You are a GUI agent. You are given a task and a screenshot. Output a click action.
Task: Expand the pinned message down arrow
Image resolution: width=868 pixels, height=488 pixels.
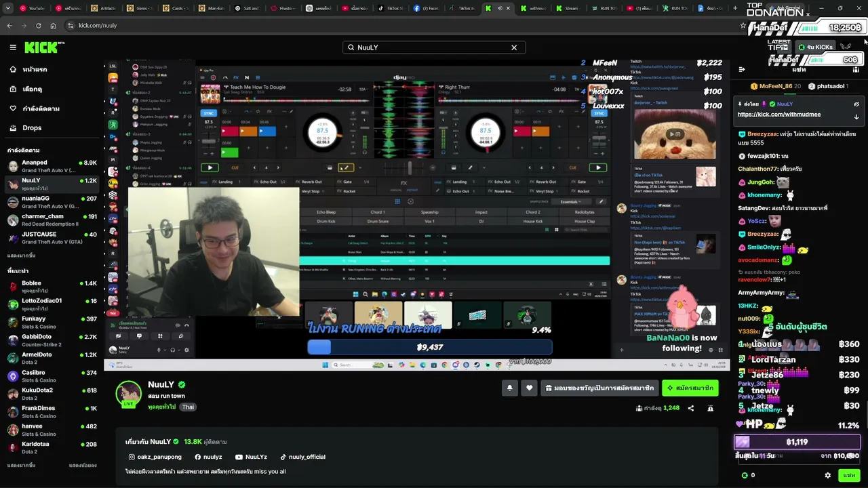click(x=856, y=117)
